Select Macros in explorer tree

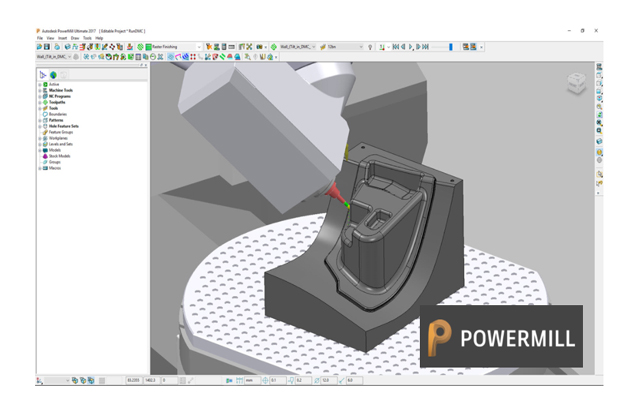tap(55, 168)
